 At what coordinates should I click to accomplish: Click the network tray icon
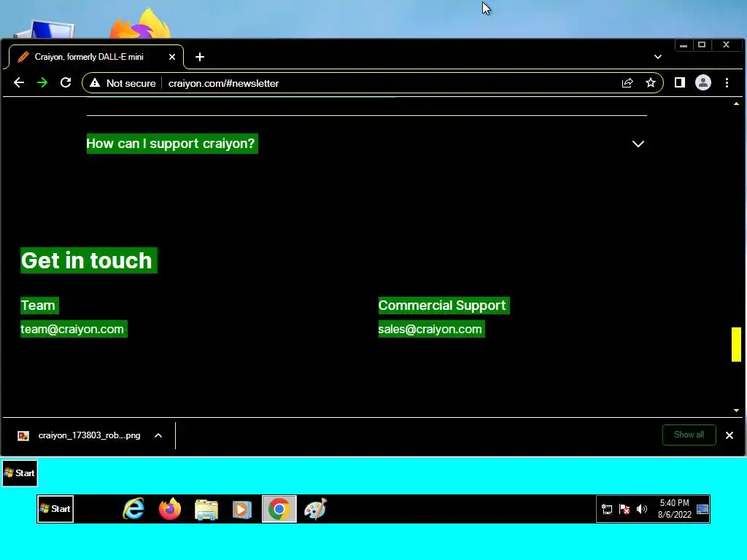pos(606,510)
